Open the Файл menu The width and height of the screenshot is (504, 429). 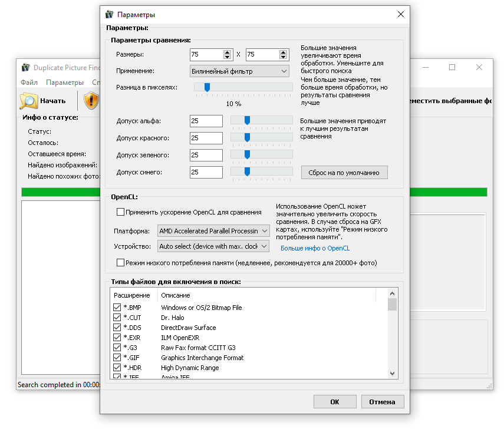pyautogui.click(x=29, y=82)
